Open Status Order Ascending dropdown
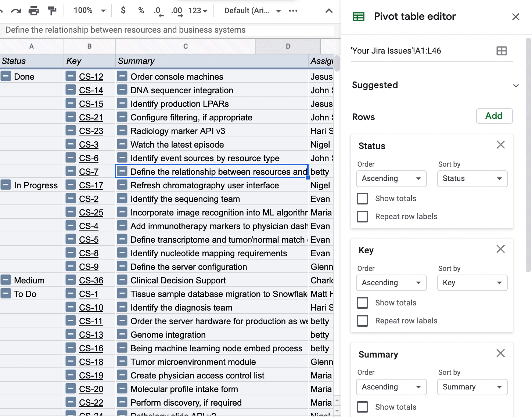532x417 pixels. tap(391, 179)
